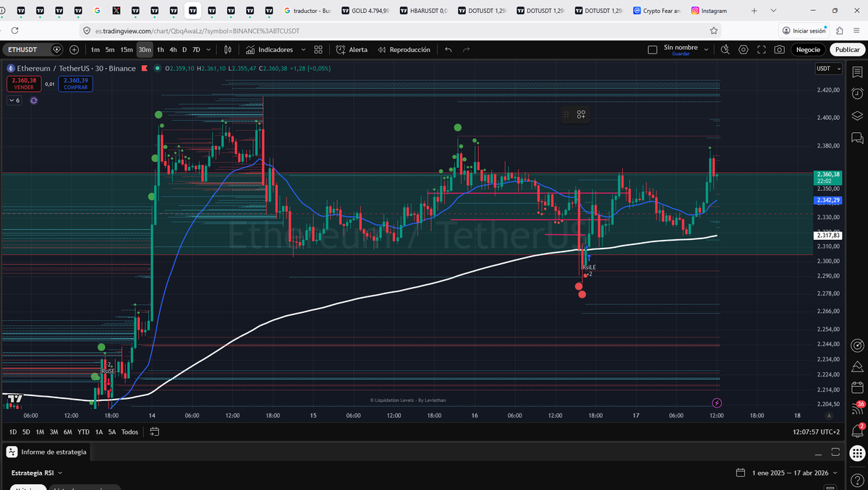Add symbol to compare plus icon
The image size is (868, 490).
75,50
